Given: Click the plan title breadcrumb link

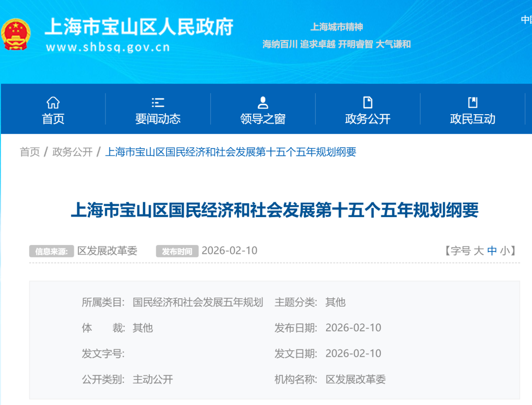Looking at the screenshot, I should (x=230, y=152).
